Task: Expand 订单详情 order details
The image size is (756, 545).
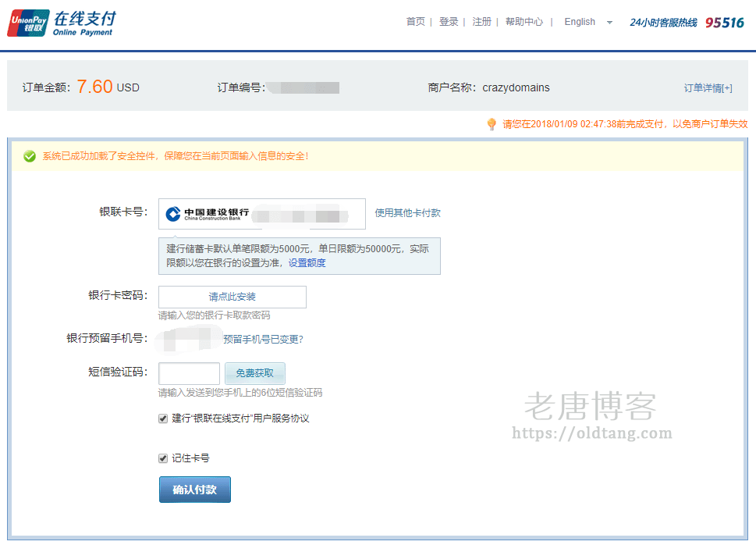Action: [708, 88]
